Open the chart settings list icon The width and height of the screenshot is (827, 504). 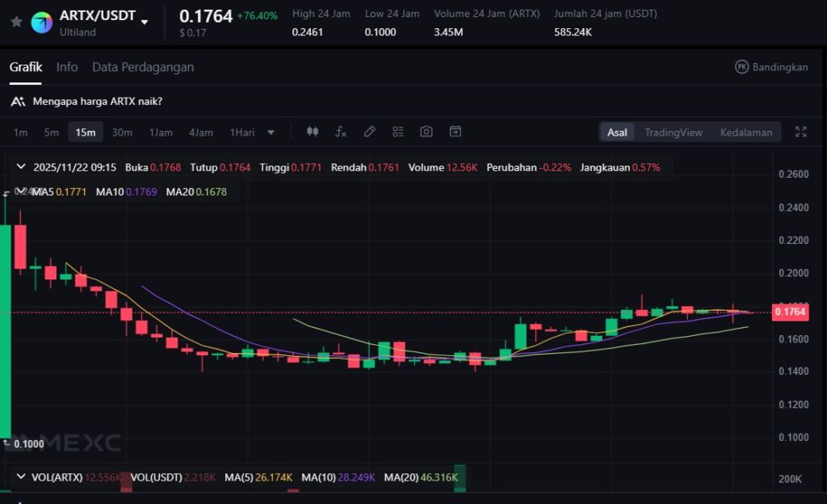[398, 132]
